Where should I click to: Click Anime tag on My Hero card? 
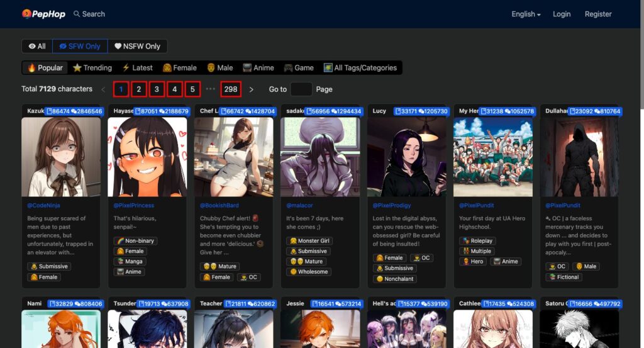[506, 261]
